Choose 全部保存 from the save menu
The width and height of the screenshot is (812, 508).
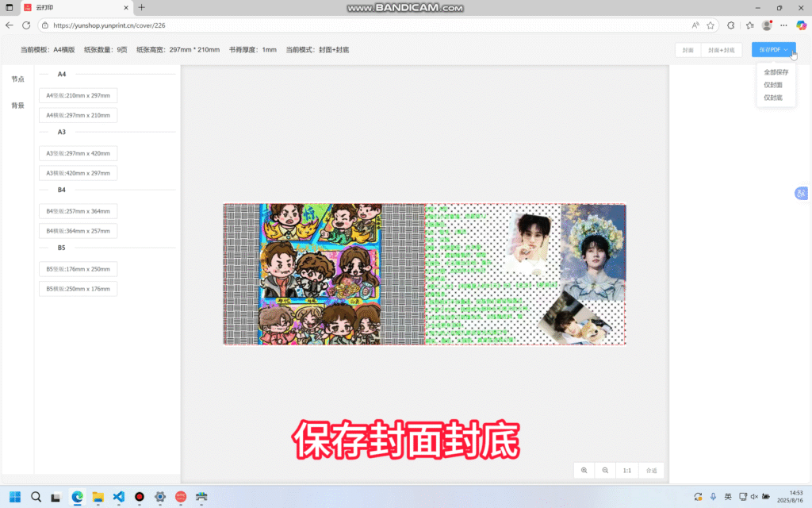click(776, 72)
